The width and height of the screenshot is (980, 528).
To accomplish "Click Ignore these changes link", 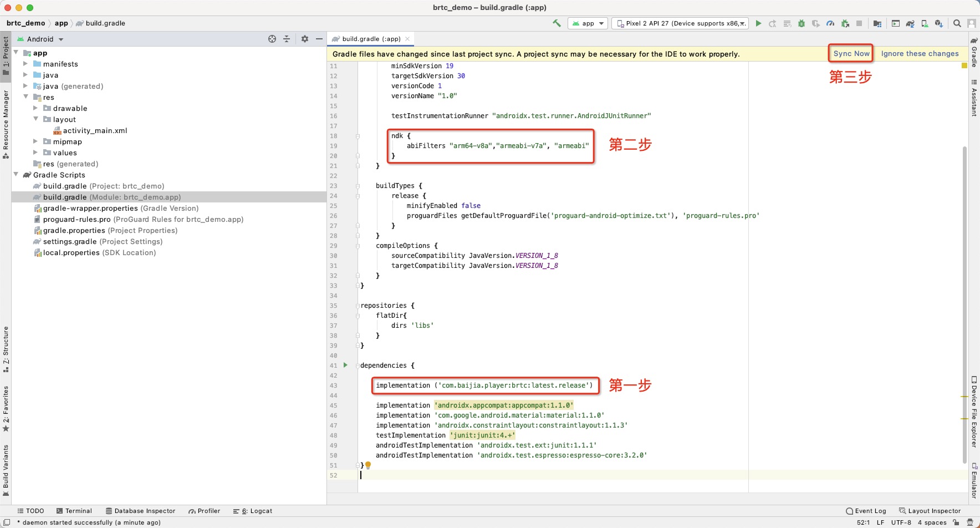I will tap(920, 53).
